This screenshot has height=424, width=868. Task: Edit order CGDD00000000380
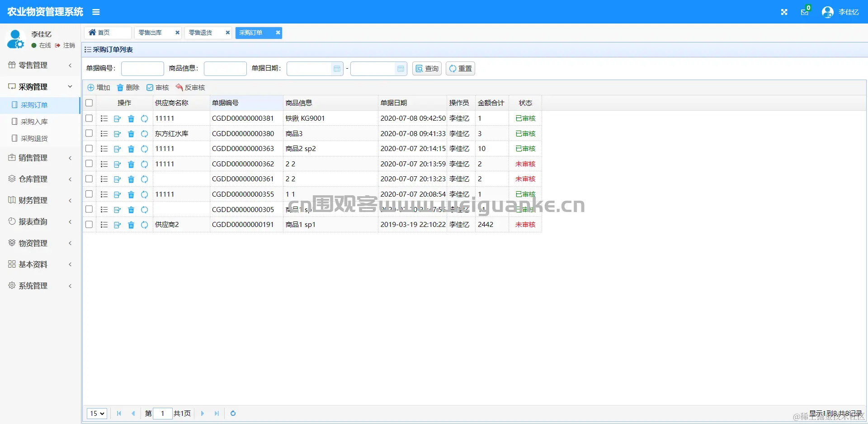[x=117, y=134]
